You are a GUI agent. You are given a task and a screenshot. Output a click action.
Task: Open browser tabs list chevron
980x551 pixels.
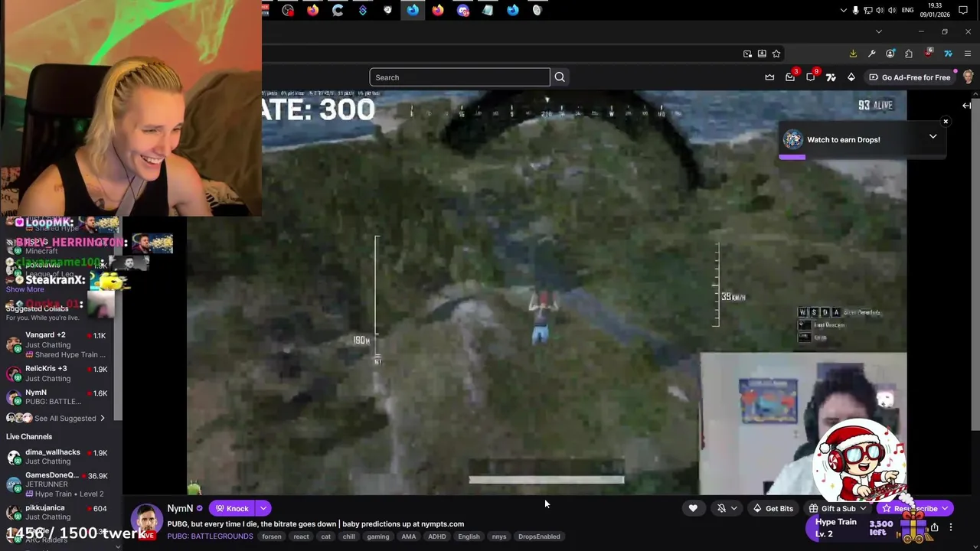coord(879,31)
